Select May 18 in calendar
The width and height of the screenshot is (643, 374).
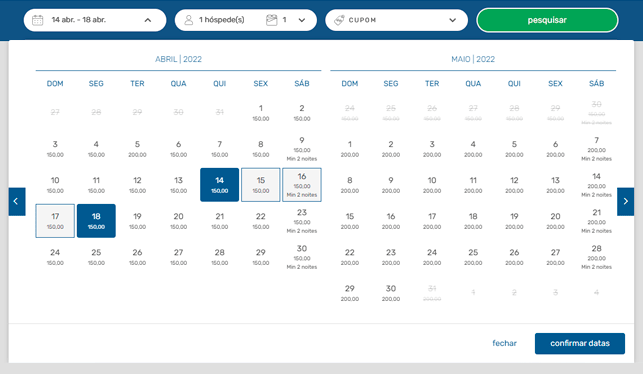473,221
